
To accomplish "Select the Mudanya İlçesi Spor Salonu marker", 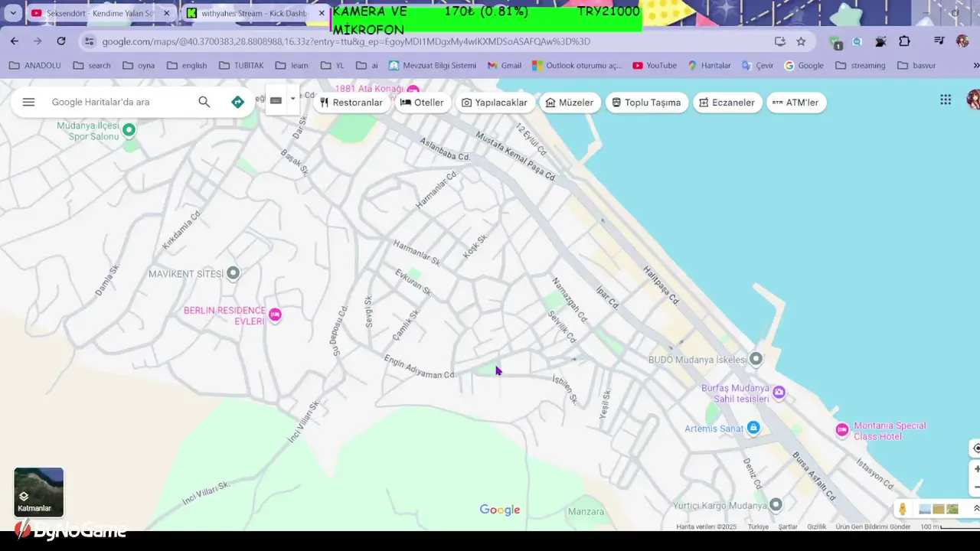I will pos(129,130).
